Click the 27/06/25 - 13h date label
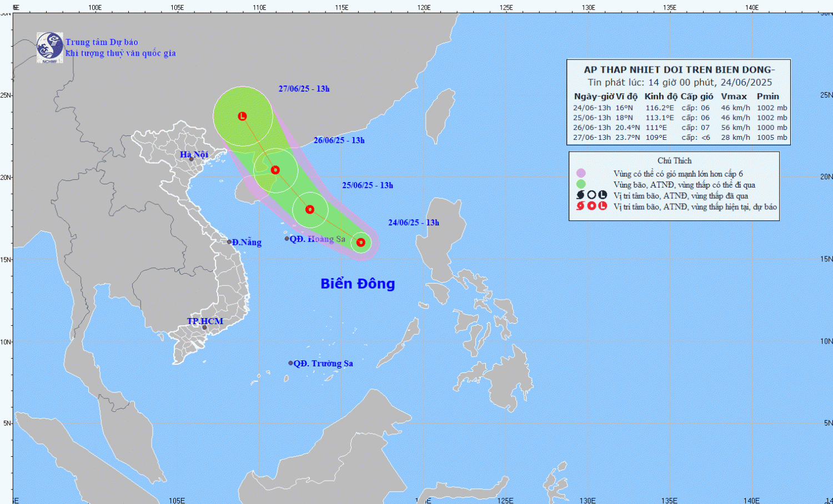 point(304,89)
